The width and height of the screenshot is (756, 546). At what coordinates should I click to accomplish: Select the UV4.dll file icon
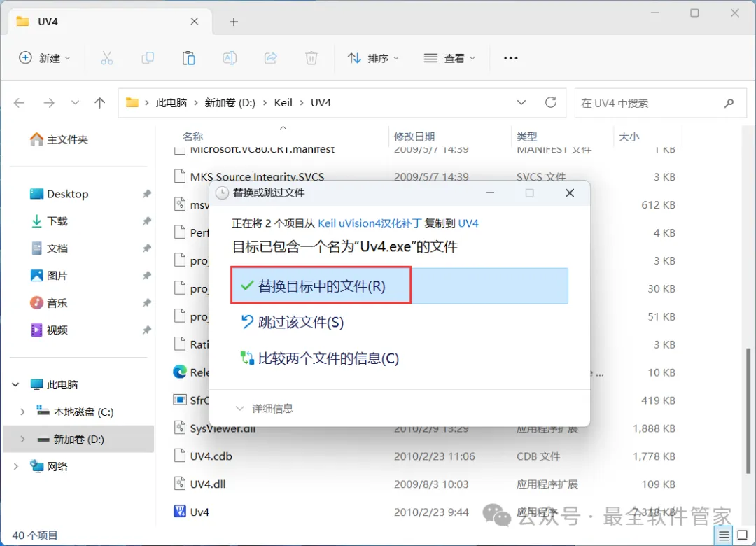180,483
